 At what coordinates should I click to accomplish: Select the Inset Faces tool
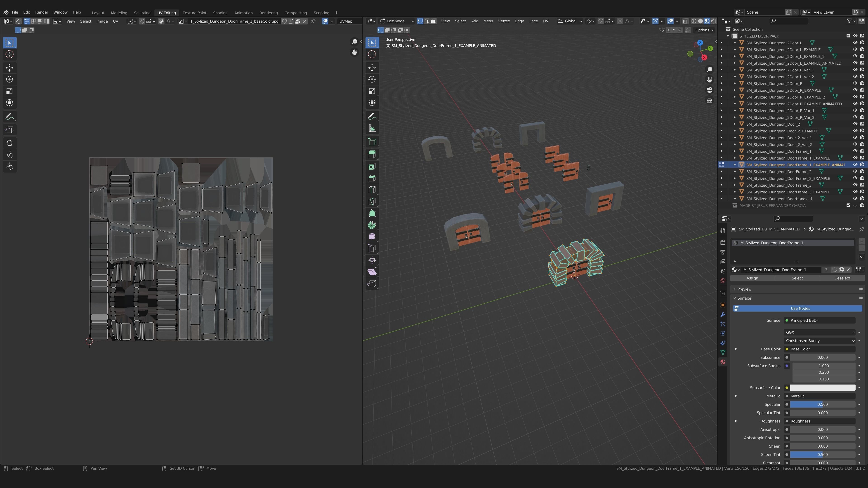[372, 166]
